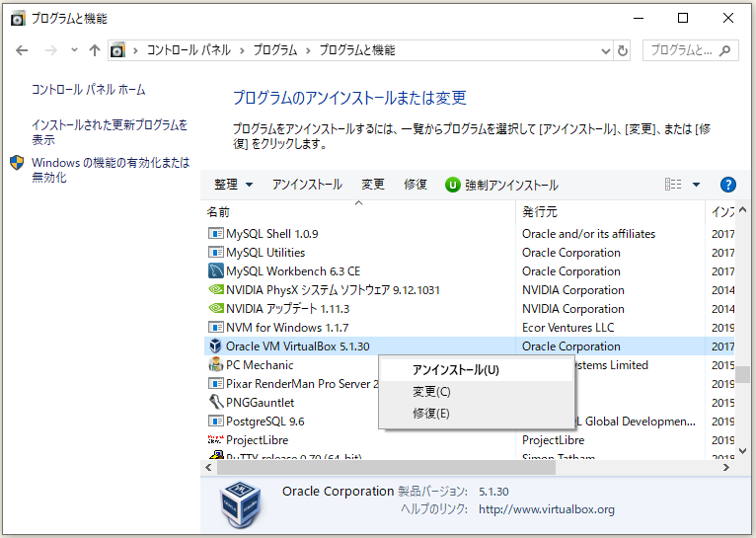Open Windows の機能の有効化または無効化 link
Screen dimensions: 756x538
[111, 170]
